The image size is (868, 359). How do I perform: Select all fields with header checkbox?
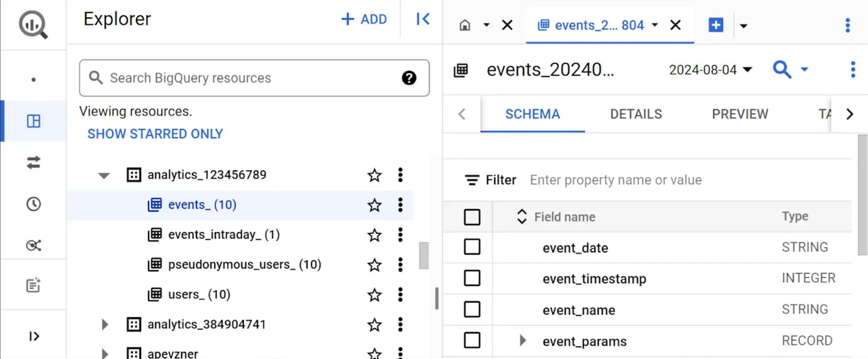[x=472, y=217]
